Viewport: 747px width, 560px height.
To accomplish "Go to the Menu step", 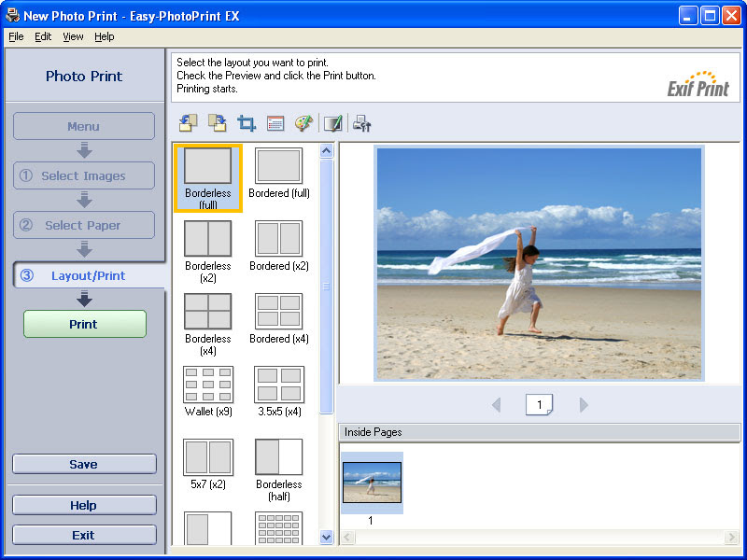I will (x=84, y=126).
